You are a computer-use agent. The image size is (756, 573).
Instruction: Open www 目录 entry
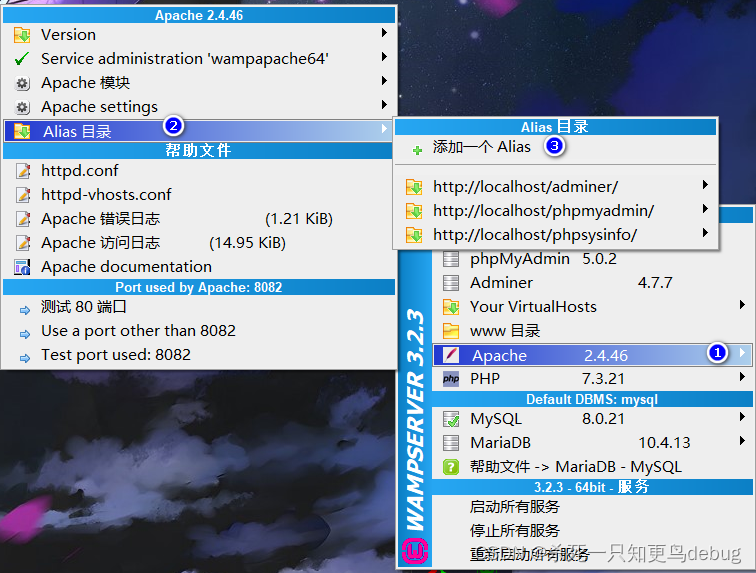(592, 331)
